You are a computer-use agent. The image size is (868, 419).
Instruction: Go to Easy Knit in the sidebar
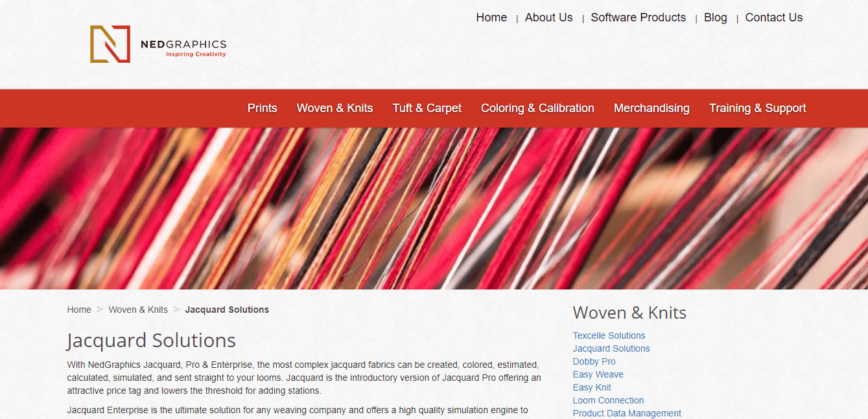pyautogui.click(x=592, y=387)
